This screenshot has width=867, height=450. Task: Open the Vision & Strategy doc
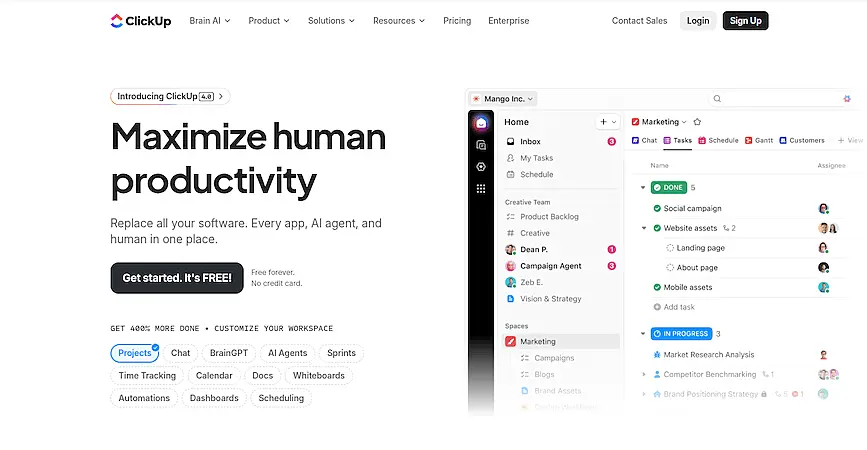tap(561, 299)
